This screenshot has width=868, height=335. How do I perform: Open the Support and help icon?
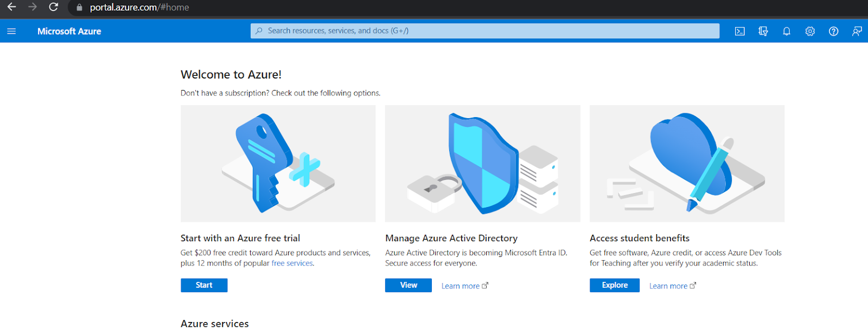pos(833,31)
